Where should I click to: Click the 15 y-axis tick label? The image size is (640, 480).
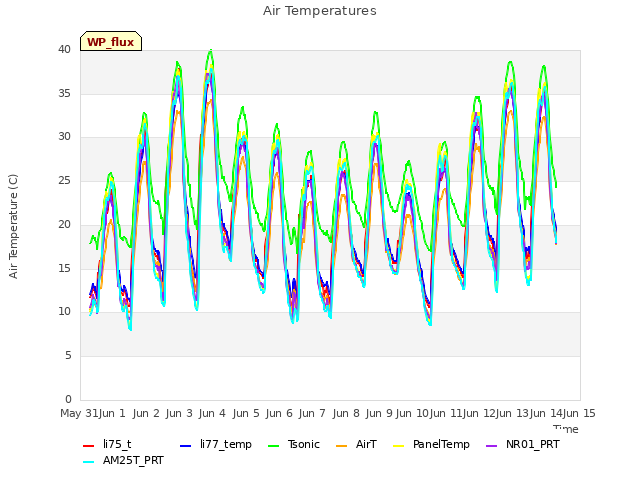64,268
